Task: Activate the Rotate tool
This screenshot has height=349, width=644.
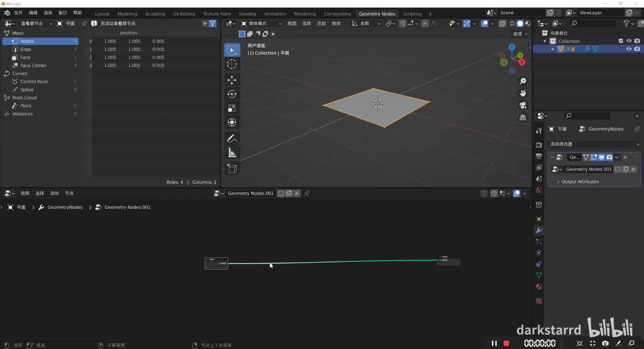Action: click(x=232, y=94)
